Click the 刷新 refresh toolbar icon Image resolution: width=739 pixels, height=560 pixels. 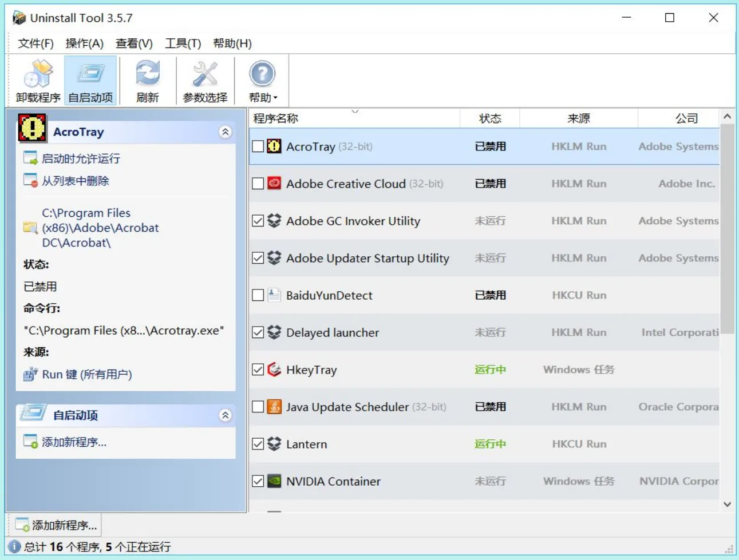[148, 81]
